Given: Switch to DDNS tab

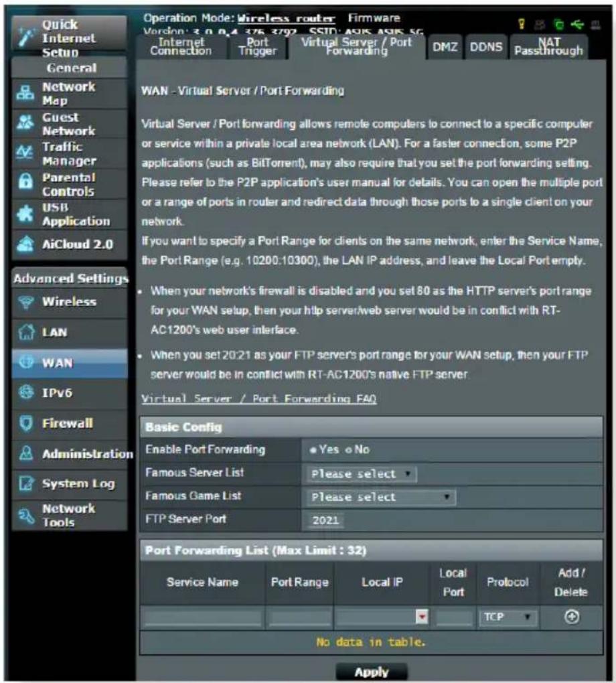Looking at the screenshot, I should tap(485, 47).
